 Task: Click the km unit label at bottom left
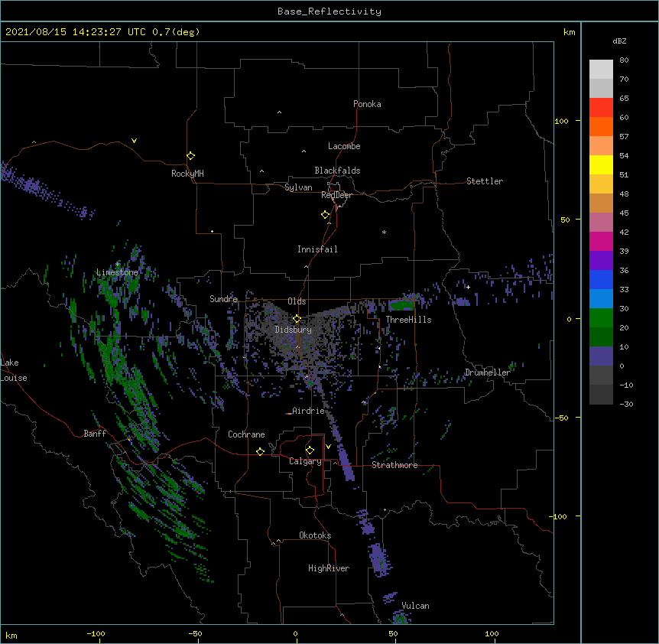pos(11,635)
